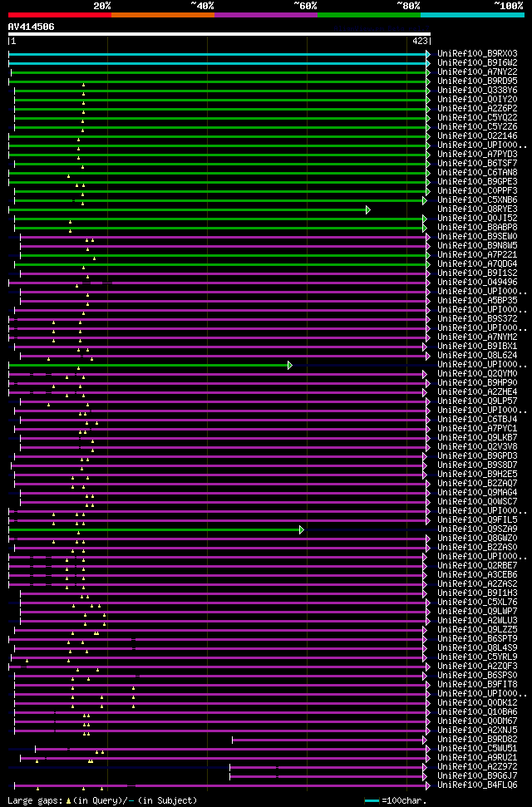The height and width of the screenshot is (807, 532).
Task: Open UniRef100_Q0IY20 entry
Action: 477,100
